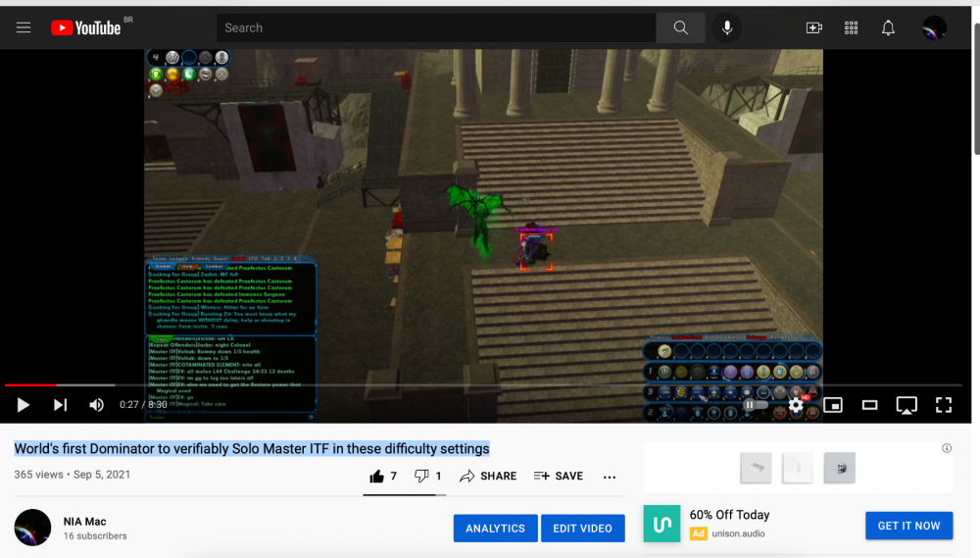
Task: Open NIA Mac channel avatar
Action: 32,528
